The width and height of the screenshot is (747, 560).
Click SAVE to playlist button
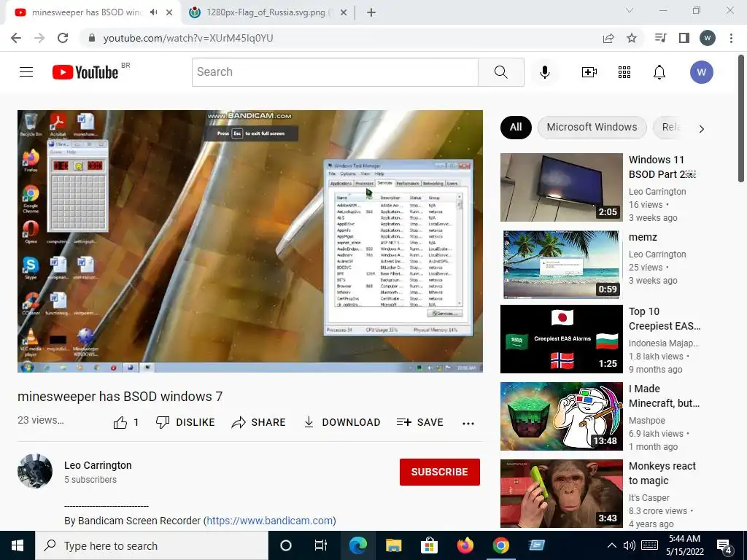419,422
